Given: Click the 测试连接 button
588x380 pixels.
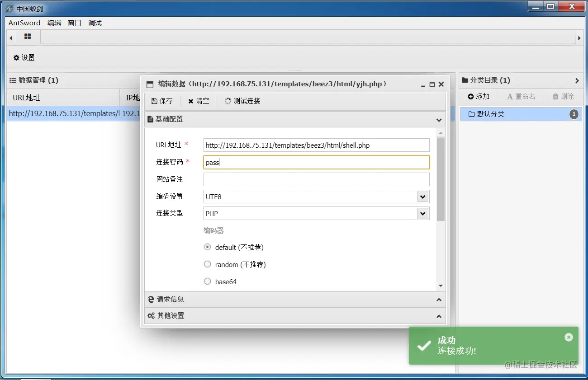Looking at the screenshot, I should 242,101.
